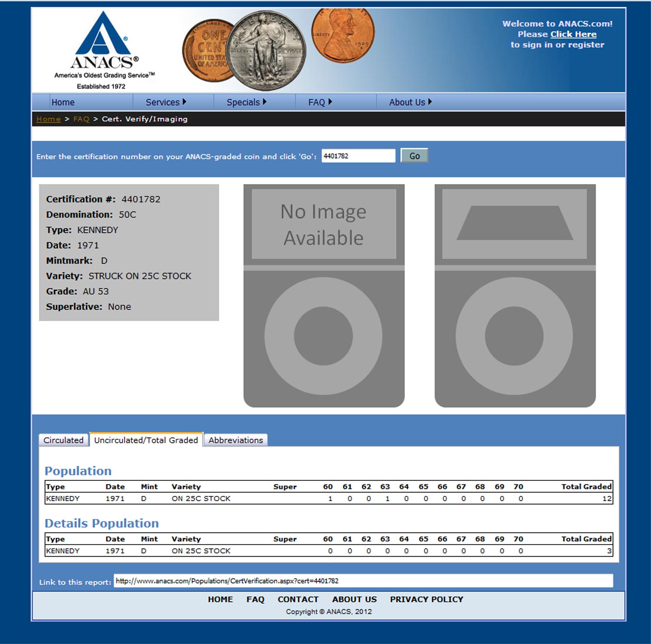Click the 'Copyright © ANACS, 2012' text
651x644 pixels.
pyautogui.click(x=329, y=611)
